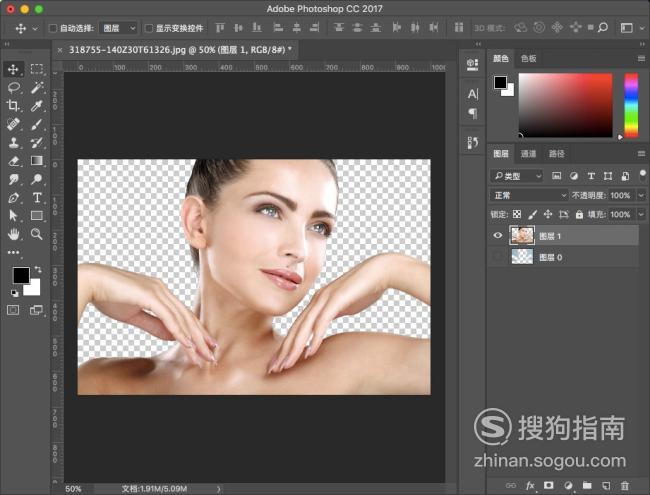Viewport: 650px width, 495px height.
Task: Open the Color panel options menu
Action: coord(641,58)
